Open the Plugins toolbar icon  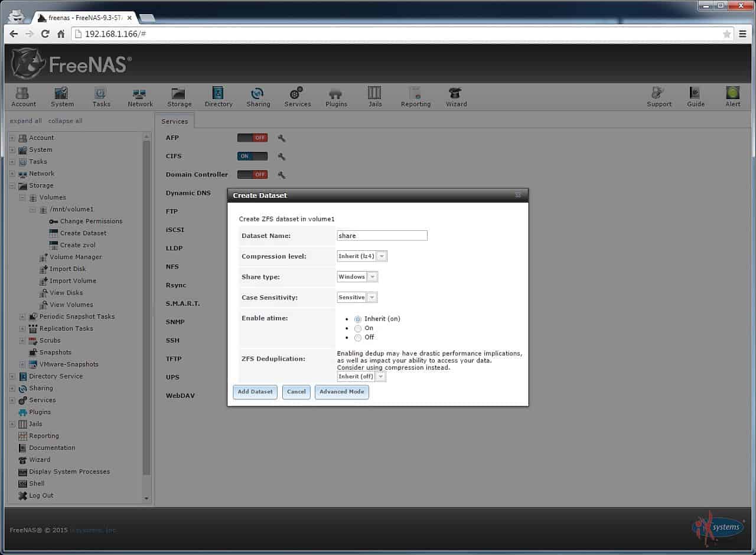click(336, 97)
